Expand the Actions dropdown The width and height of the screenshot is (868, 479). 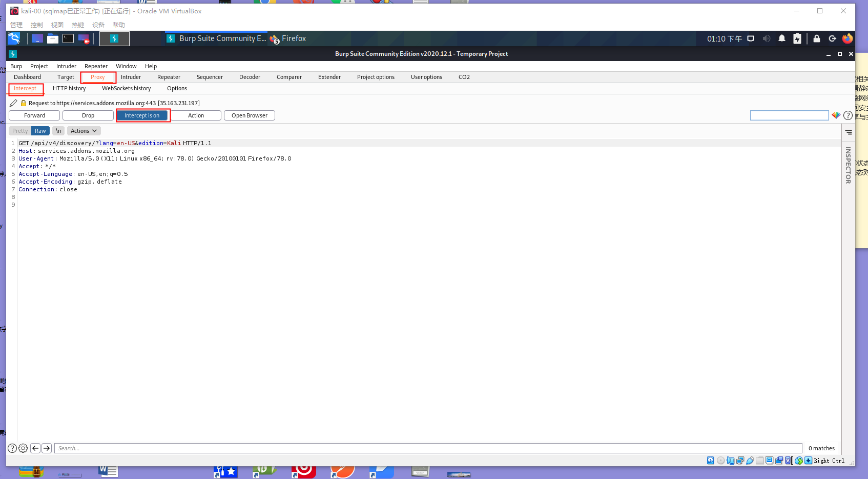click(84, 131)
